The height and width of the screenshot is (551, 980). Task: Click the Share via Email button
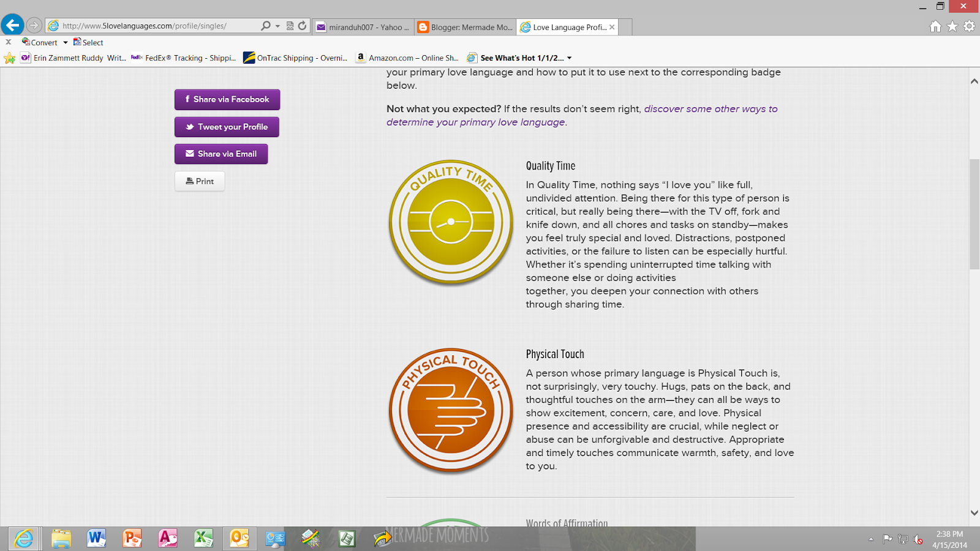[x=221, y=154]
